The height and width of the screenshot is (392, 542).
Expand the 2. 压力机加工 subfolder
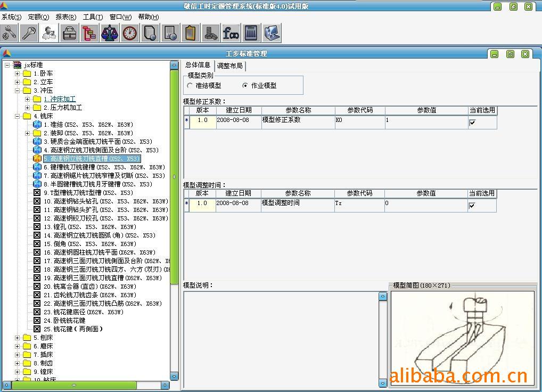click(x=27, y=108)
